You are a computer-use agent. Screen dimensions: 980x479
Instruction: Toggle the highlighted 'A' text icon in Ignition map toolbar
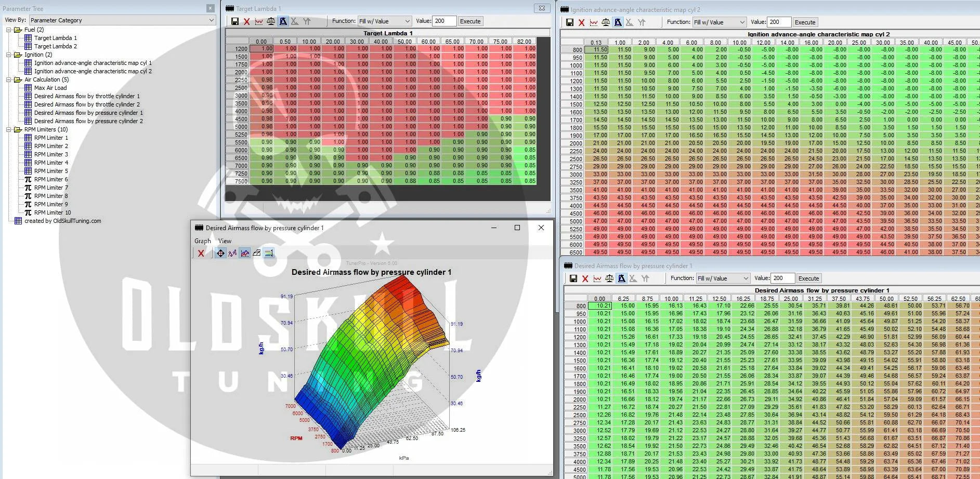tap(618, 22)
